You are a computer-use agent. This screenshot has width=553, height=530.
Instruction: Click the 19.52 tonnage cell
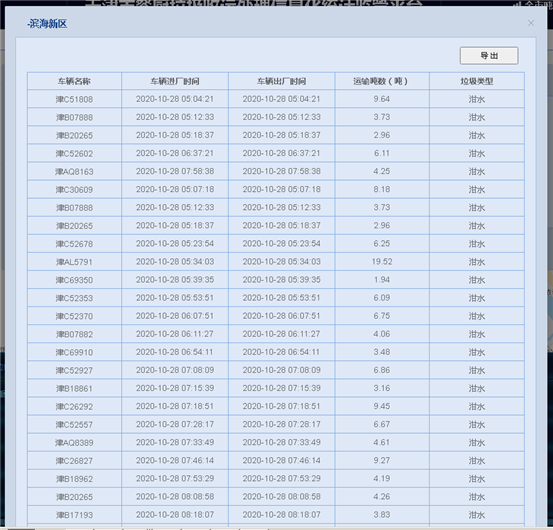[x=382, y=262]
